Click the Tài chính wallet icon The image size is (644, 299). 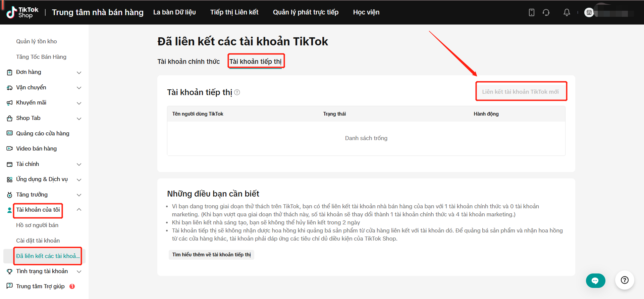[x=10, y=164]
